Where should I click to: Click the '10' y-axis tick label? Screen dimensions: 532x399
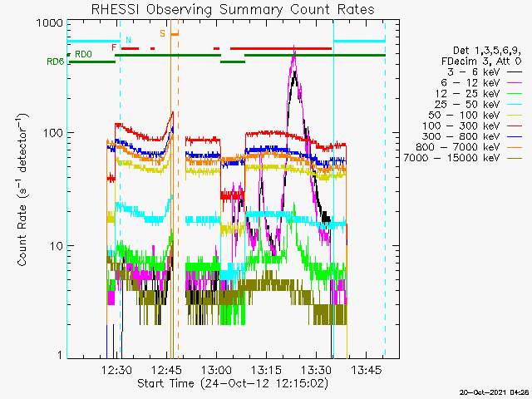(57, 246)
